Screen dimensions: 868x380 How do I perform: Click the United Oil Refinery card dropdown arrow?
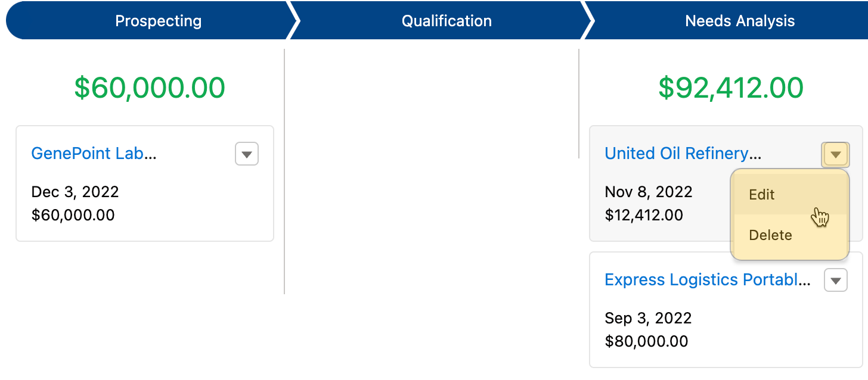pos(836,154)
